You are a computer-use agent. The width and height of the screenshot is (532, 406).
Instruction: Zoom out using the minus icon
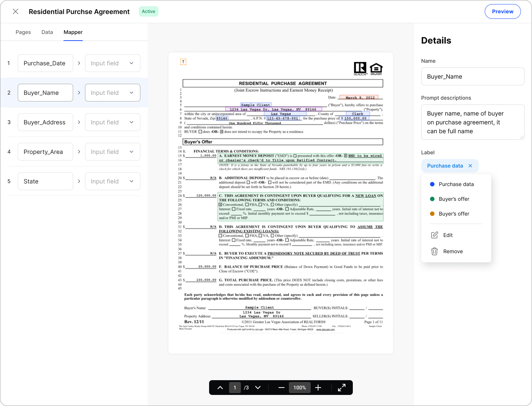click(x=281, y=388)
